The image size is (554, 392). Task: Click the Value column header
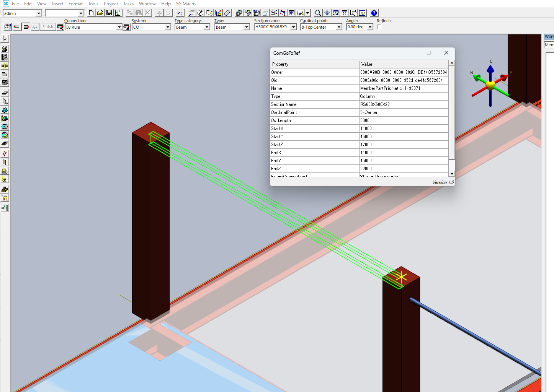click(x=404, y=64)
